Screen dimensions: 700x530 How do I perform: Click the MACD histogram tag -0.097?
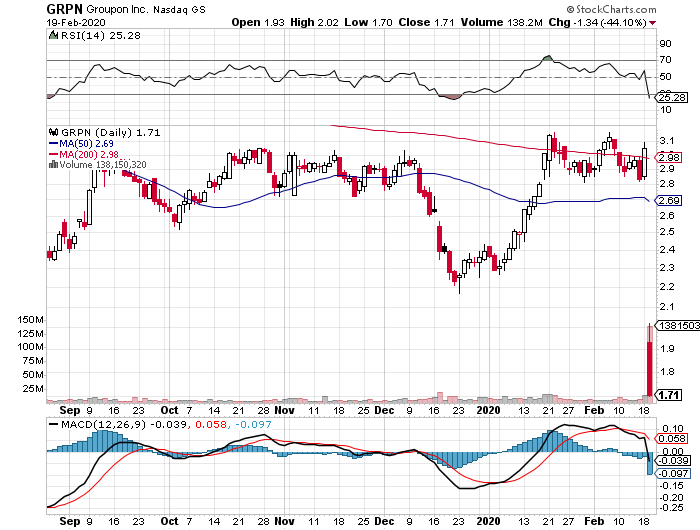click(x=672, y=473)
